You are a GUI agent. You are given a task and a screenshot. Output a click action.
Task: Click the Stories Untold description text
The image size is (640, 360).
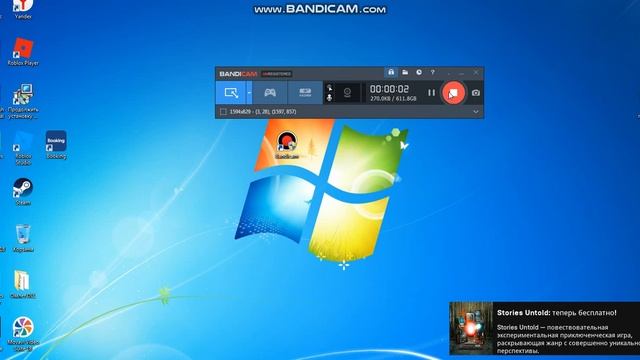568,339
